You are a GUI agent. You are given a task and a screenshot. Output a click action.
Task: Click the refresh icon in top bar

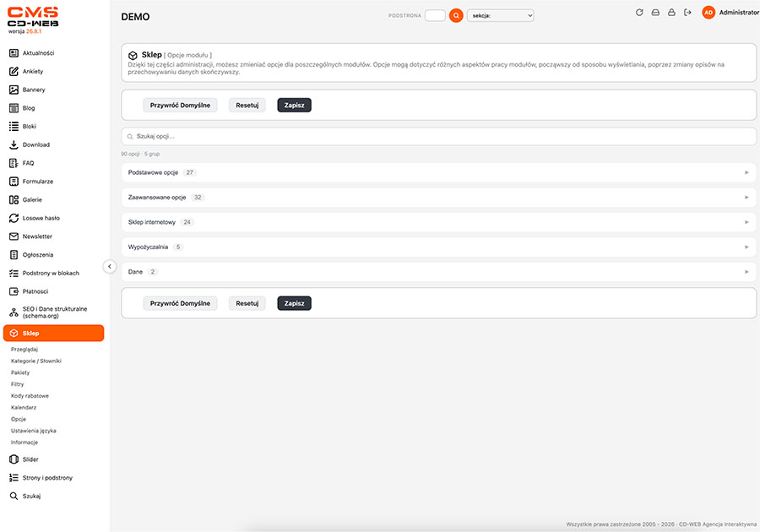639,13
